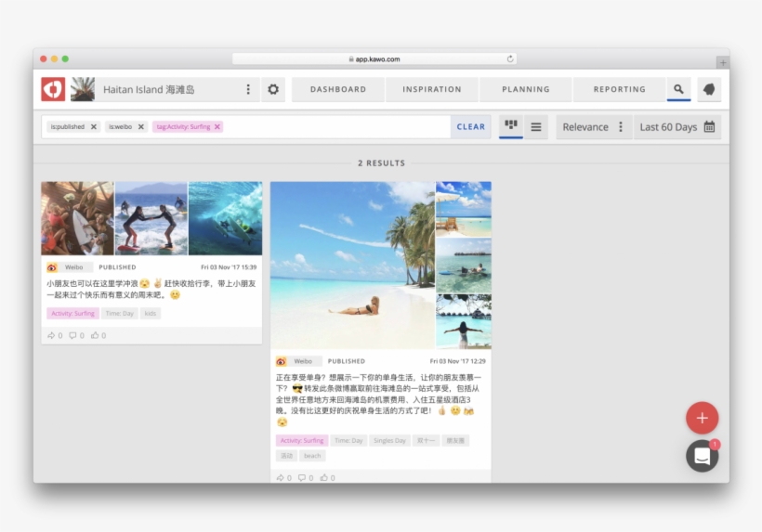The image size is (762, 532).
Task: Click the date Fri 03 Nov '17 12:29
Action: pyautogui.click(x=458, y=361)
